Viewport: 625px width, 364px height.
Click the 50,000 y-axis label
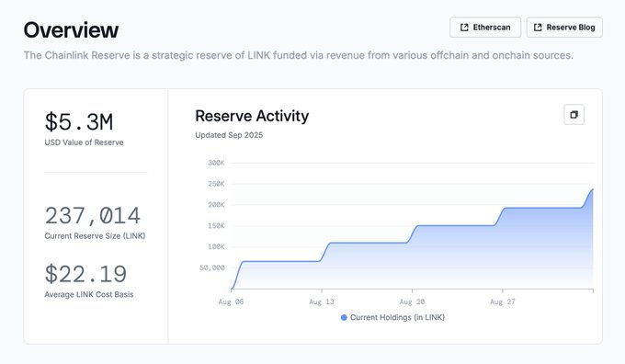coord(212,267)
